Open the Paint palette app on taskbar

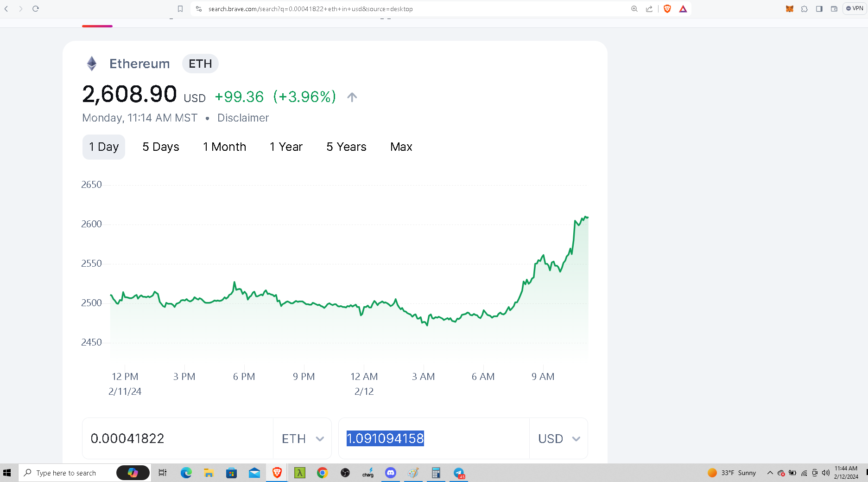(413, 473)
